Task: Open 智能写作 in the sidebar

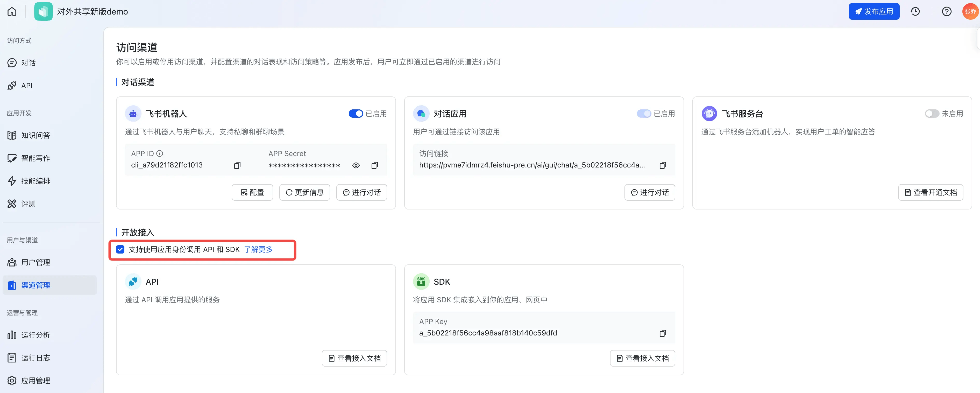Action: [x=49, y=158]
